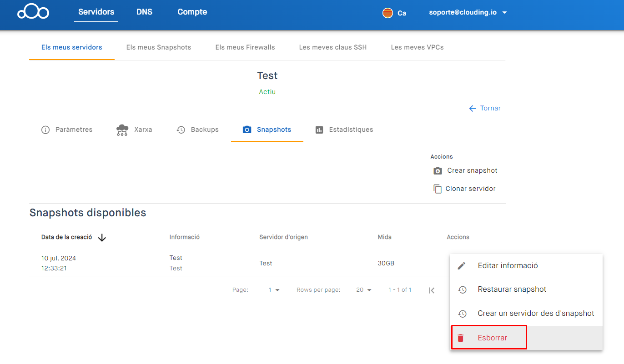The image size is (624, 364).
Task: Click the Clouding logo icon
Action: tap(33, 12)
